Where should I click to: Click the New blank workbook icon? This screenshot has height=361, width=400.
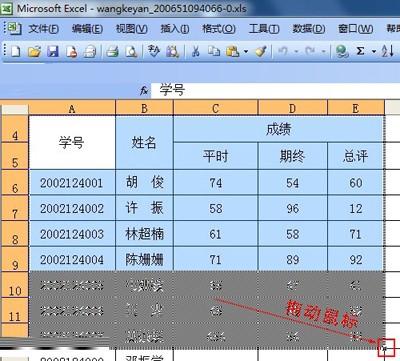[16, 51]
